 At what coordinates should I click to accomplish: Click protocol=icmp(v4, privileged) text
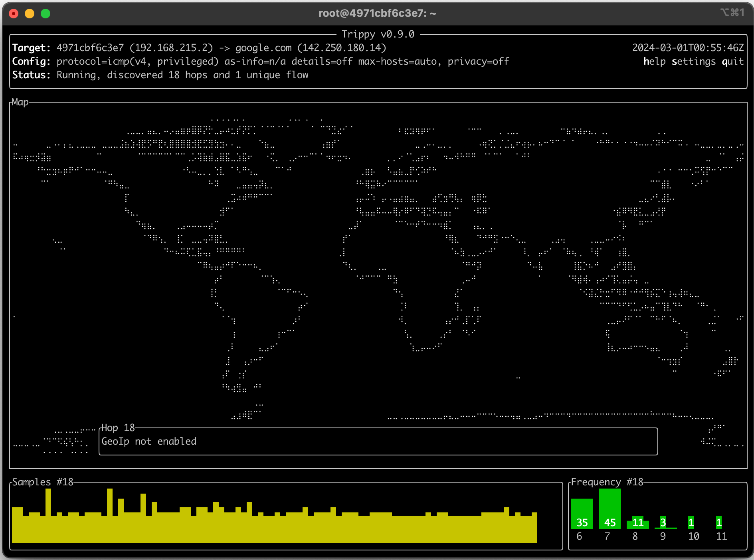pyautogui.click(x=138, y=61)
